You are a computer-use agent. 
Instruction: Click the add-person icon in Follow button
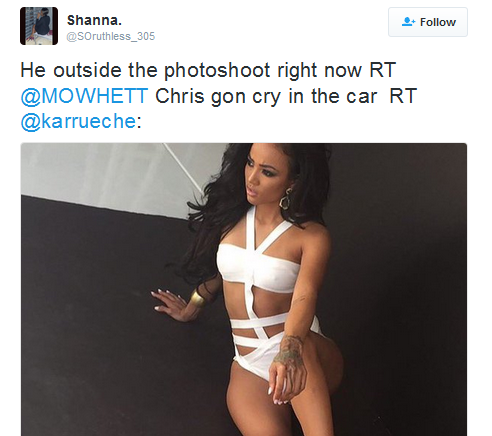tap(408, 22)
